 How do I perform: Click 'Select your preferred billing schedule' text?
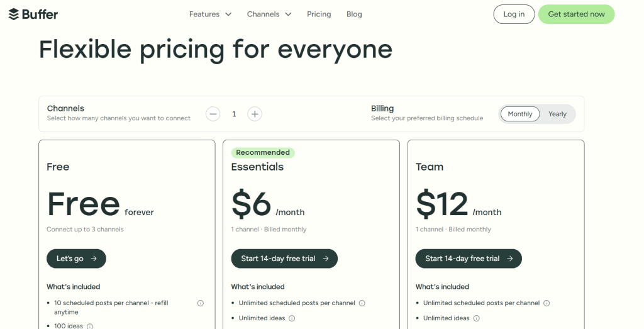(427, 118)
